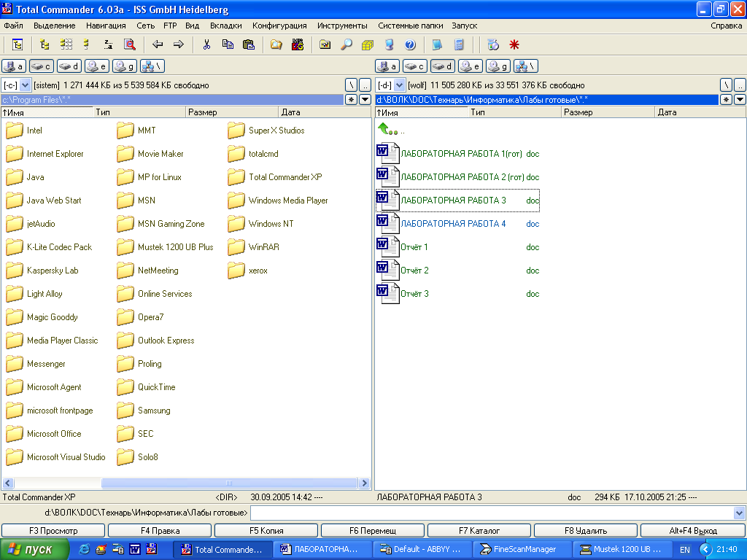Open left panel directory history arrow

[365, 99]
